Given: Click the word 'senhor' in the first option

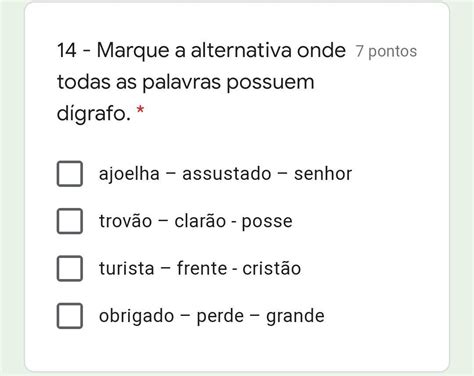Looking at the screenshot, I should [323, 174].
